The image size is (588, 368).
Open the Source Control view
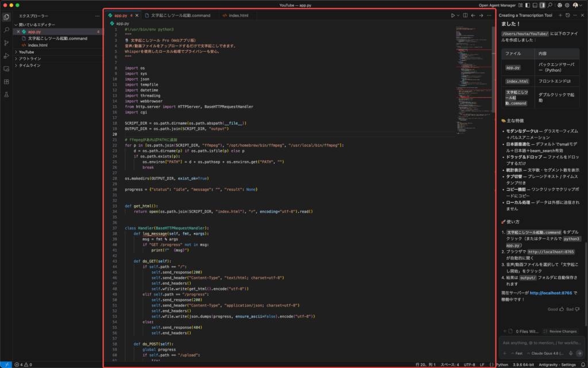[x=6, y=43]
